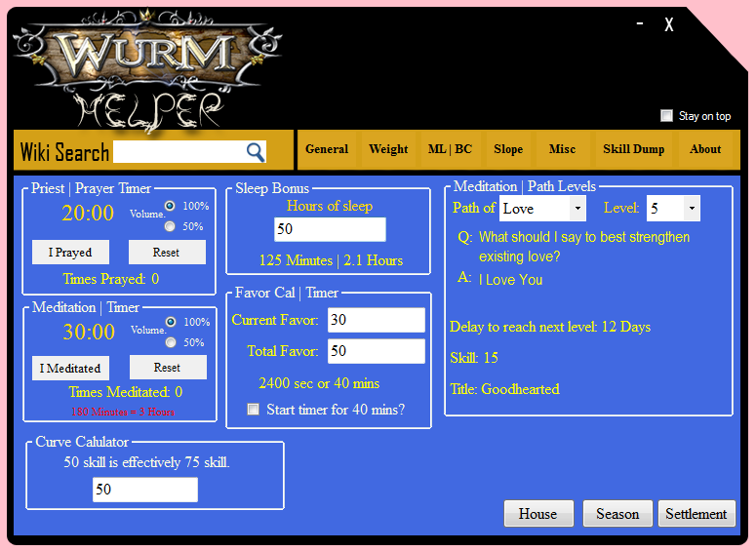Viewport: 756px width, 551px height.
Task: Click the Season button
Action: click(x=617, y=513)
